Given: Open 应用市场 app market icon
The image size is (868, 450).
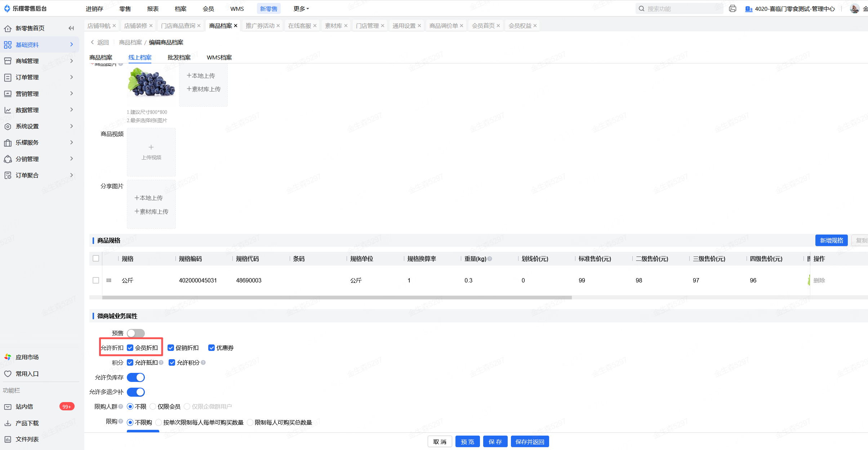Looking at the screenshot, I should 8,357.
